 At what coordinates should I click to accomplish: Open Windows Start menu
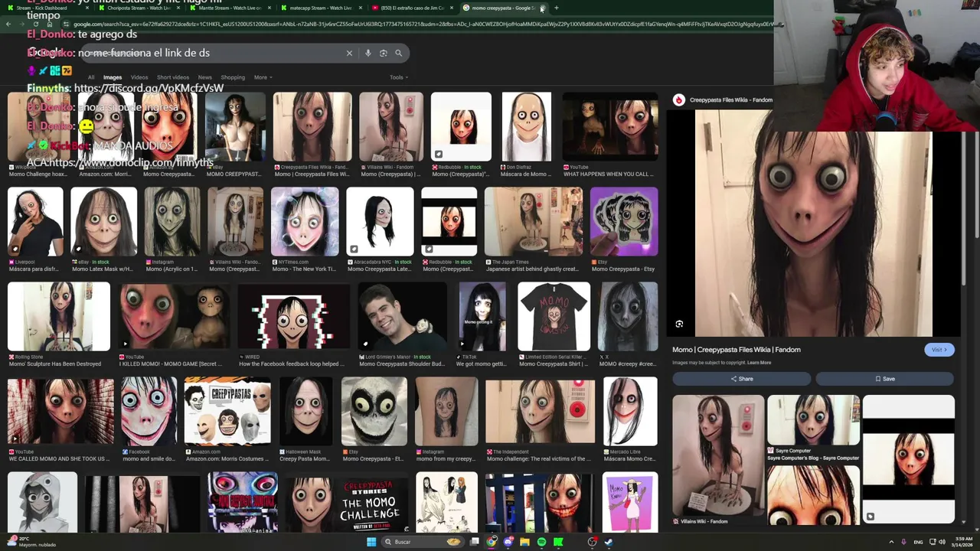(x=371, y=542)
